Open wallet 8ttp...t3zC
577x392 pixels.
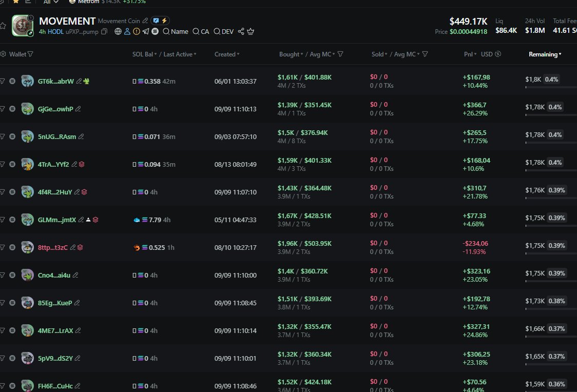(53, 247)
